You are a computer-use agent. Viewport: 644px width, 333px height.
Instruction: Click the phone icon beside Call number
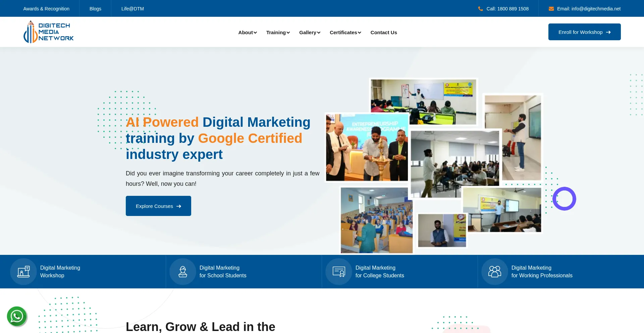[x=480, y=9]
